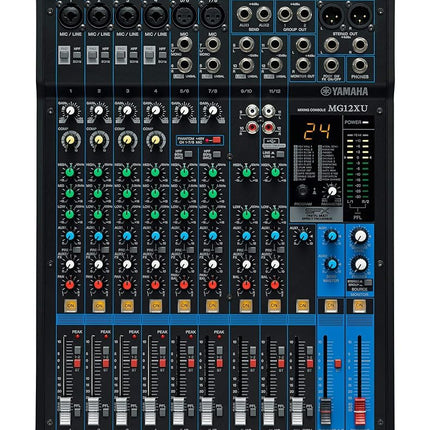
Task: Select the channel 2 red PAN knob
Action: (98, 285)
